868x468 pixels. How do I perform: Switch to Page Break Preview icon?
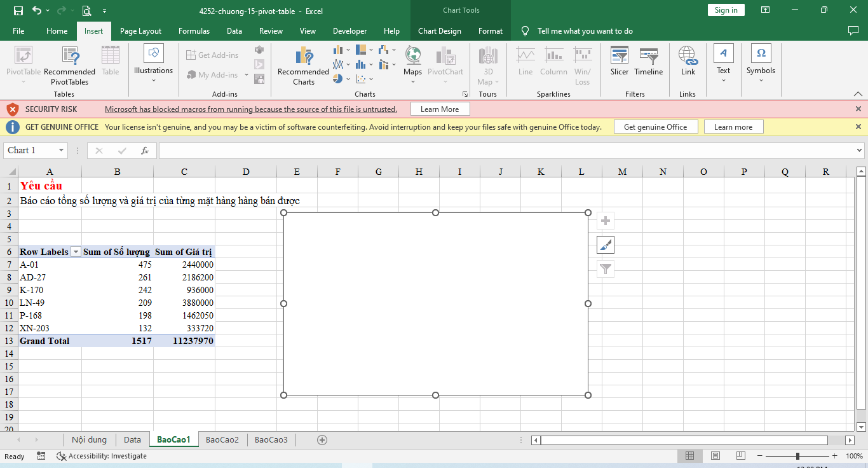[x=741, y=456]
